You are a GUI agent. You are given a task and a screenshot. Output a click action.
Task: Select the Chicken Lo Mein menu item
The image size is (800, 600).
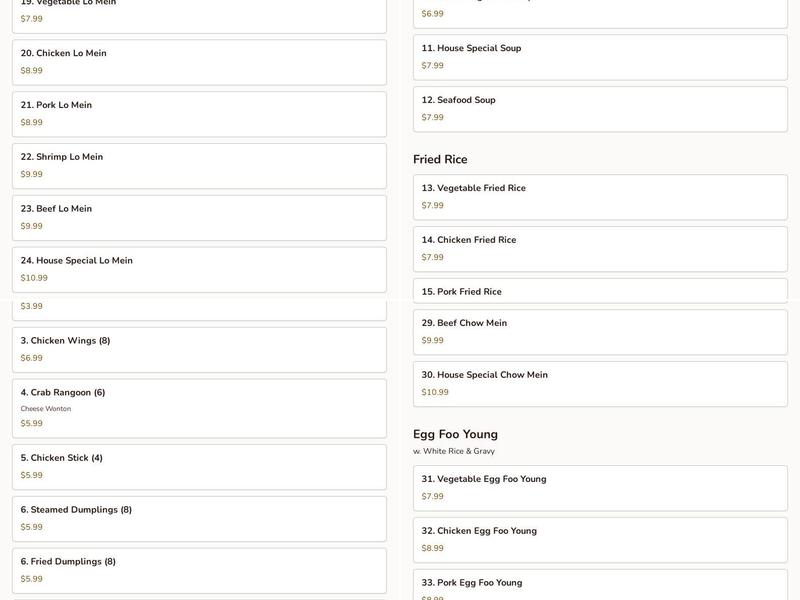tap(199, 62)
